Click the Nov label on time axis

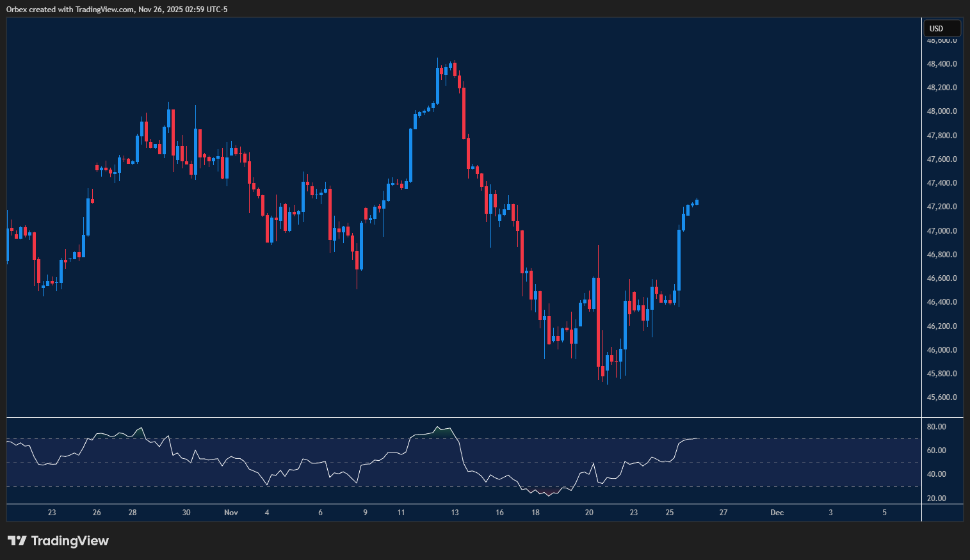click(x=231, y=513)
